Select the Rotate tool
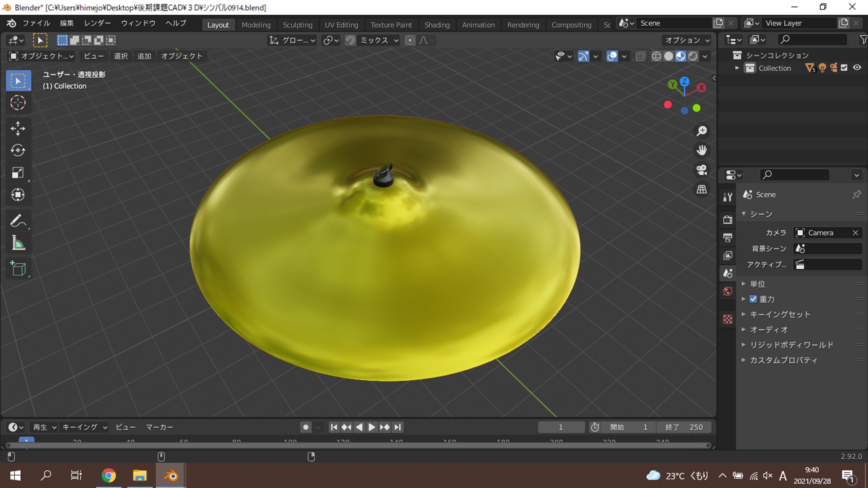The image size is (868, 488). pos(18,150)
